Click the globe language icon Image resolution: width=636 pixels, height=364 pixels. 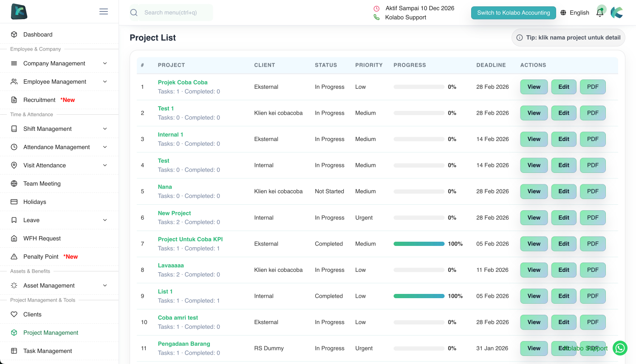pyautogui.click(x=563, y=13)
